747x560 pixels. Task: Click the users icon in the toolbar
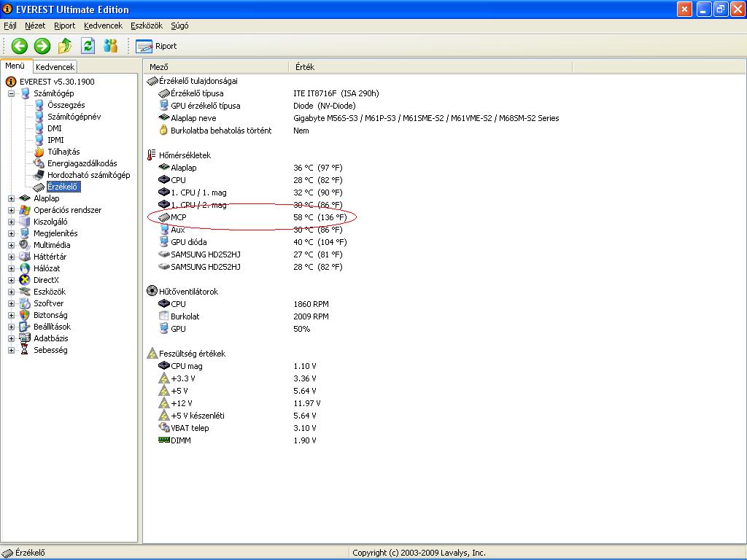tap(111, 46)
